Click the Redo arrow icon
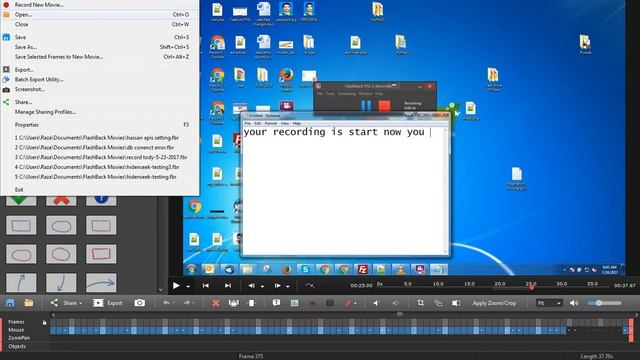Viewport: 640px width, 360px height. pyautogui.click(x=187, y=303)
